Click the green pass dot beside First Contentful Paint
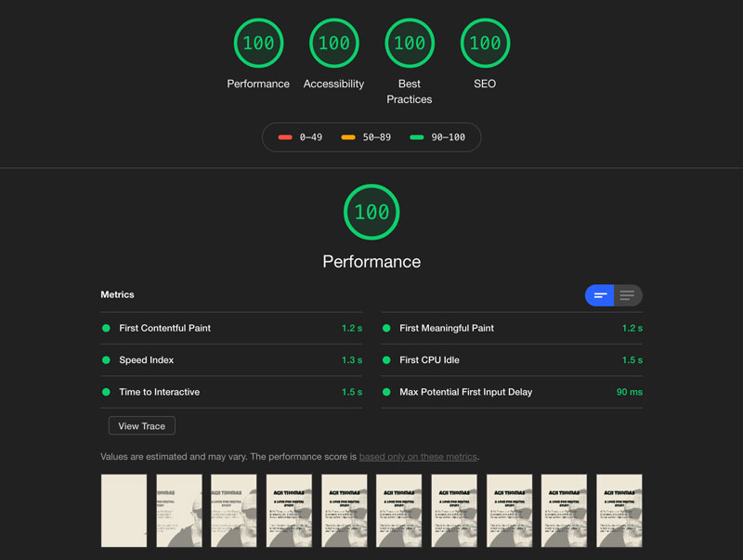This screenshot has width=743, height=560. tap(105, 328)
